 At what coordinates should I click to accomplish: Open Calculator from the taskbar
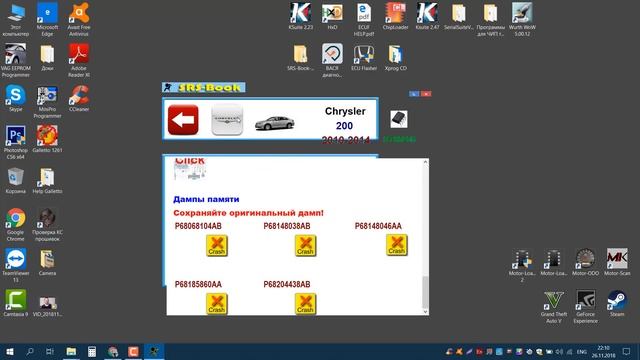pos(92,351)
